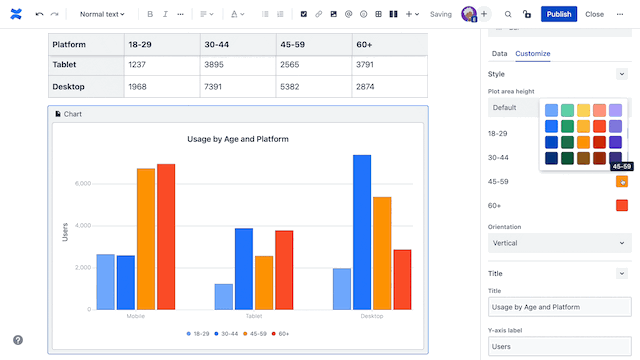Toggle italic formatting
The width and height of the screenshot is (640, 360).
[x=165, y=14]
